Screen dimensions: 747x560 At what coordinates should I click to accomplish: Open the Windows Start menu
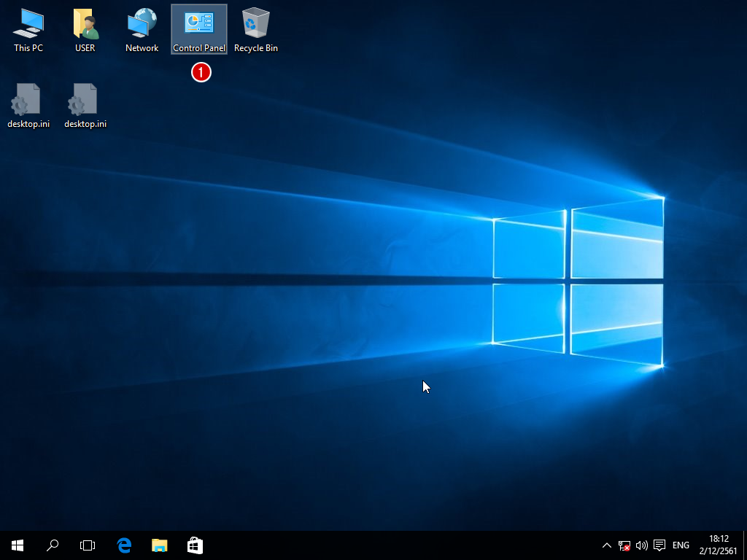[x=18, y=545]
